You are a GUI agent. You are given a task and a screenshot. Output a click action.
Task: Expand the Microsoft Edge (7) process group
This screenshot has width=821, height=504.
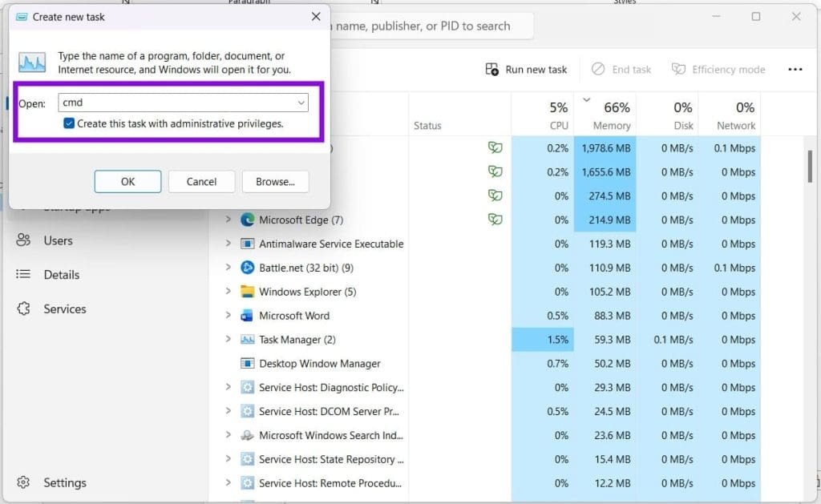[228, 220]
